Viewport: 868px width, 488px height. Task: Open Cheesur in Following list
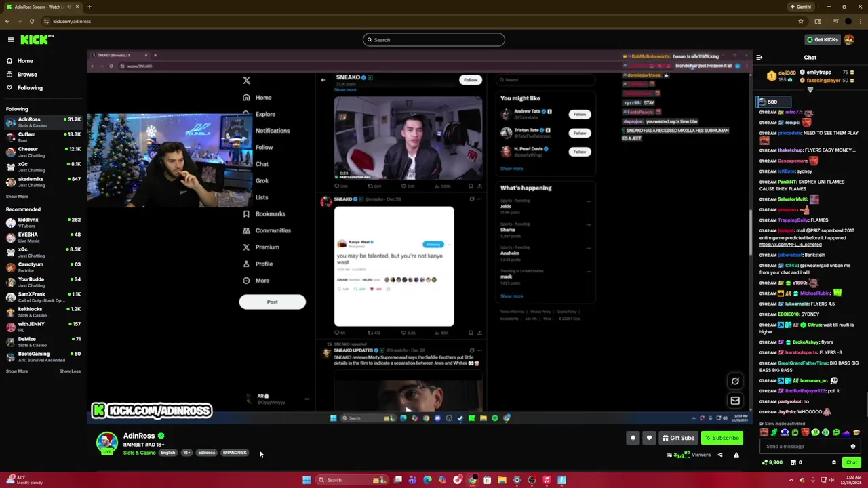coord(42,152)
